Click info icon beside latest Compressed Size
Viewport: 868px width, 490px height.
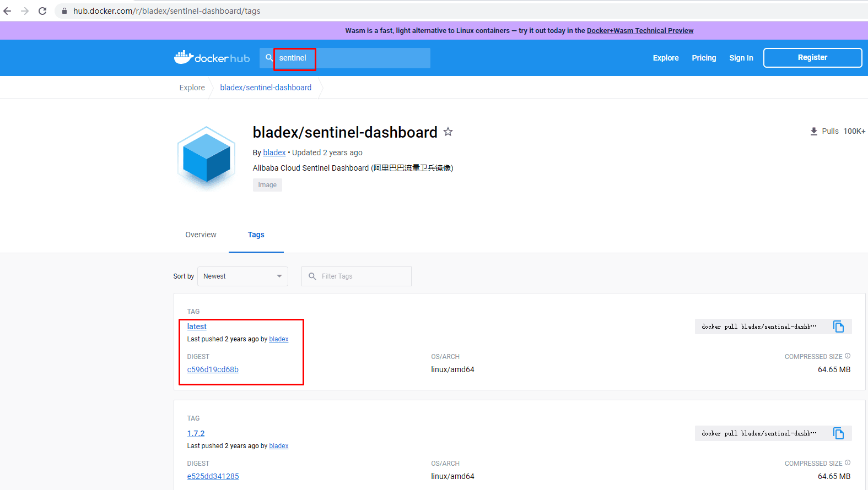tap(848, 356)
